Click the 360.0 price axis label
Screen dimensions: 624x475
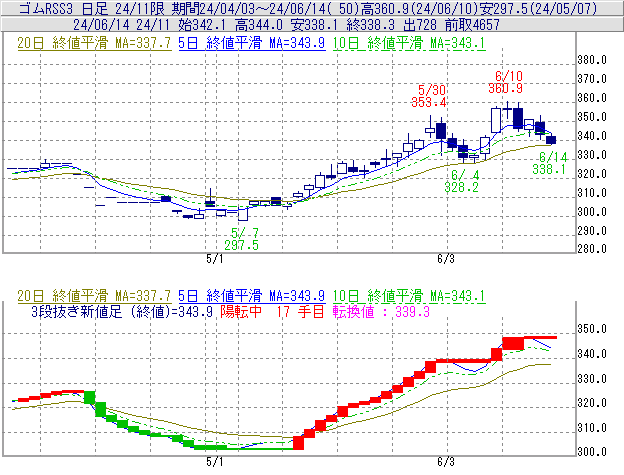pos(592,98)
